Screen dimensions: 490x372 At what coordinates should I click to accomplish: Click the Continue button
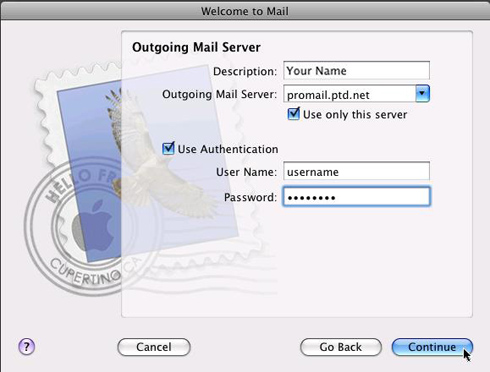(432, 347)
